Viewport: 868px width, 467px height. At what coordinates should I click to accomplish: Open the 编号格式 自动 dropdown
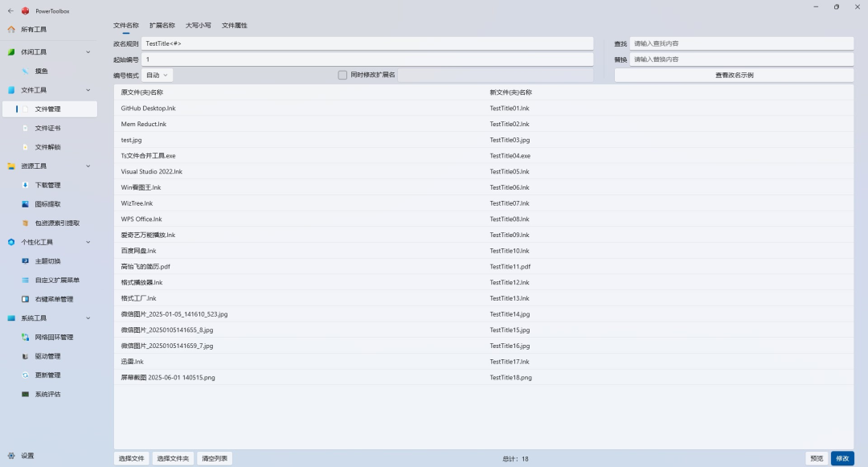[158, 76]
